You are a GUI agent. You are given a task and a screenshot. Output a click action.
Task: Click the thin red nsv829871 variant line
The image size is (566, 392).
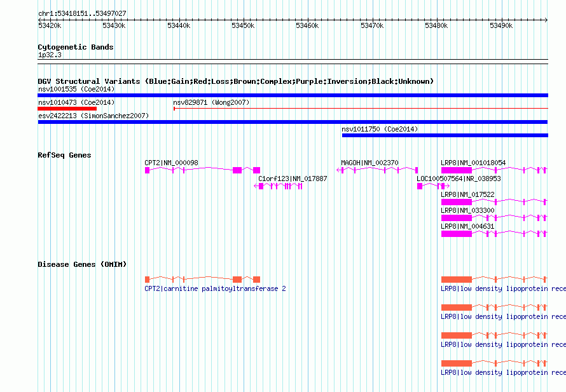(361, 108)
